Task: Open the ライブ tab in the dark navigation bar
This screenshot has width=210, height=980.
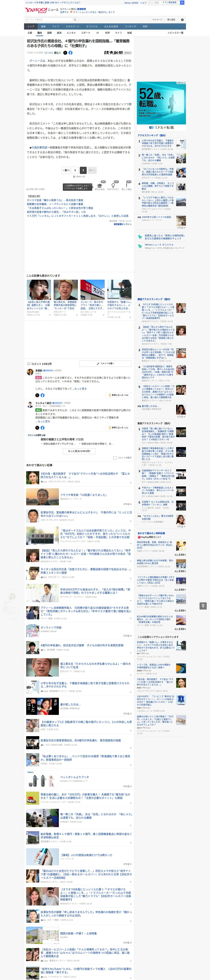Action: pyautogui.click(x=56, y=27)
